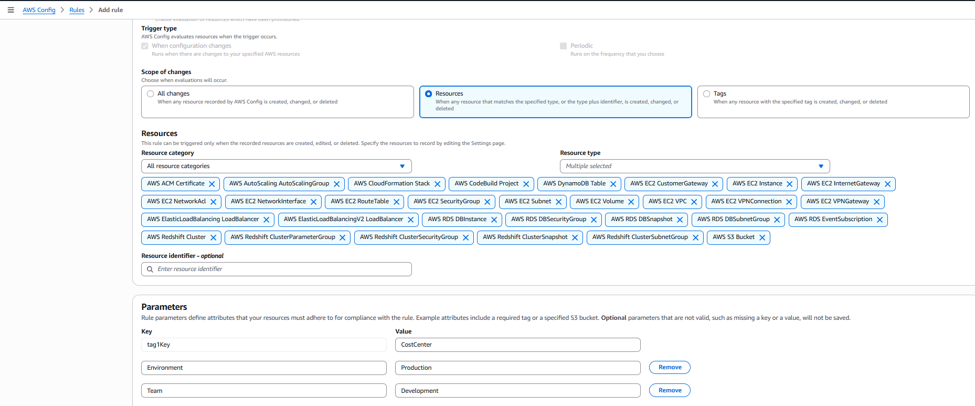Select the All changes scope option

[x=150, y=94]
